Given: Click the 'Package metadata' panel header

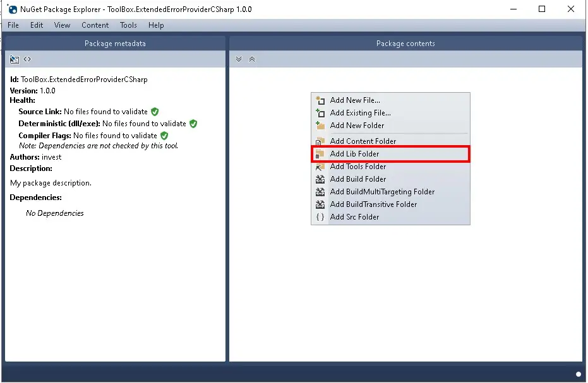Looking at the screenshot, I should click(115, 44).
